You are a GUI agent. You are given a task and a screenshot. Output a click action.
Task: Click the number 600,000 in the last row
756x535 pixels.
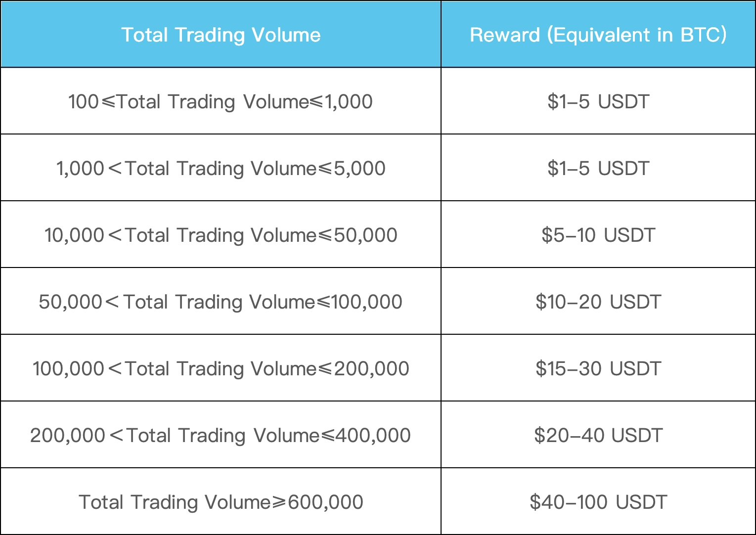(325, 502)
